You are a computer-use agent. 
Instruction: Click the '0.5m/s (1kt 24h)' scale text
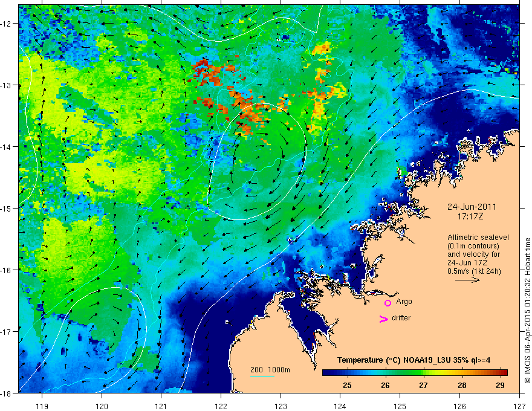[474, 271]
